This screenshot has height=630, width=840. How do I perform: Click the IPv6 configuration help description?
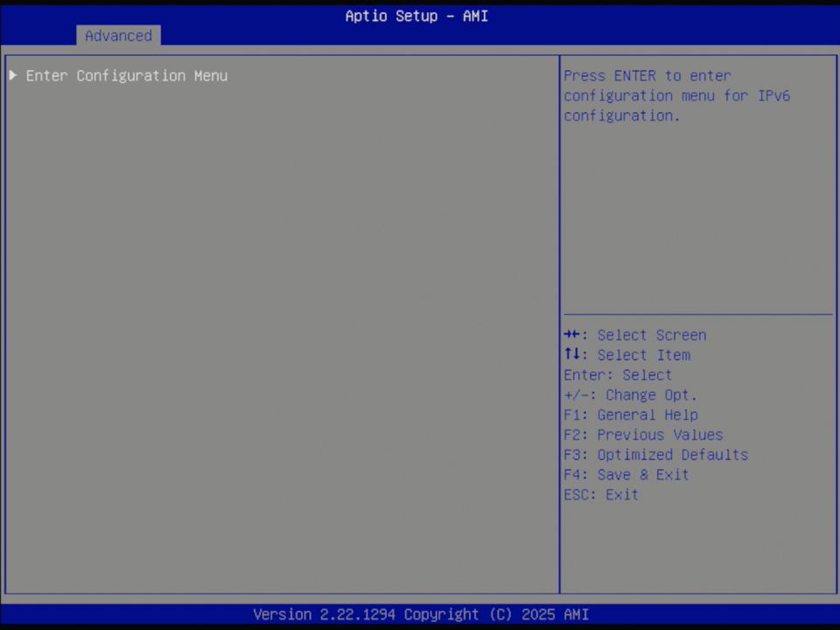pos(676,95)
